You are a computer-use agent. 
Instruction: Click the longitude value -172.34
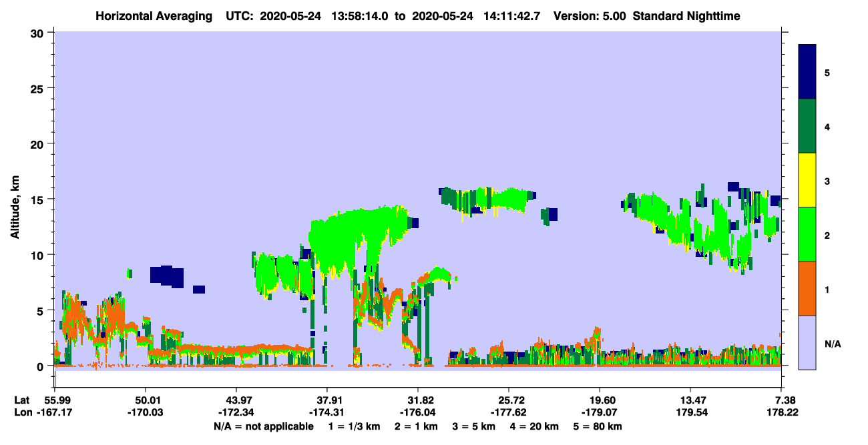(x=236, y=412)
